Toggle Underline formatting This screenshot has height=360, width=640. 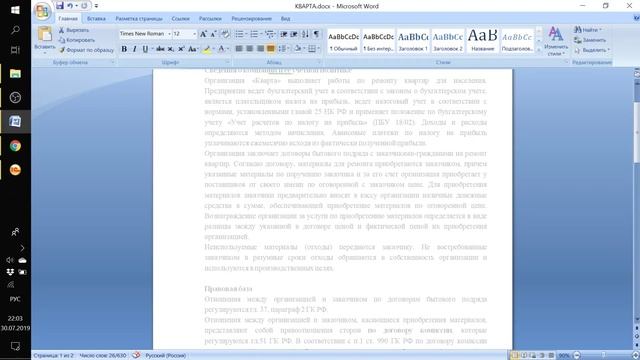(145, 49)
